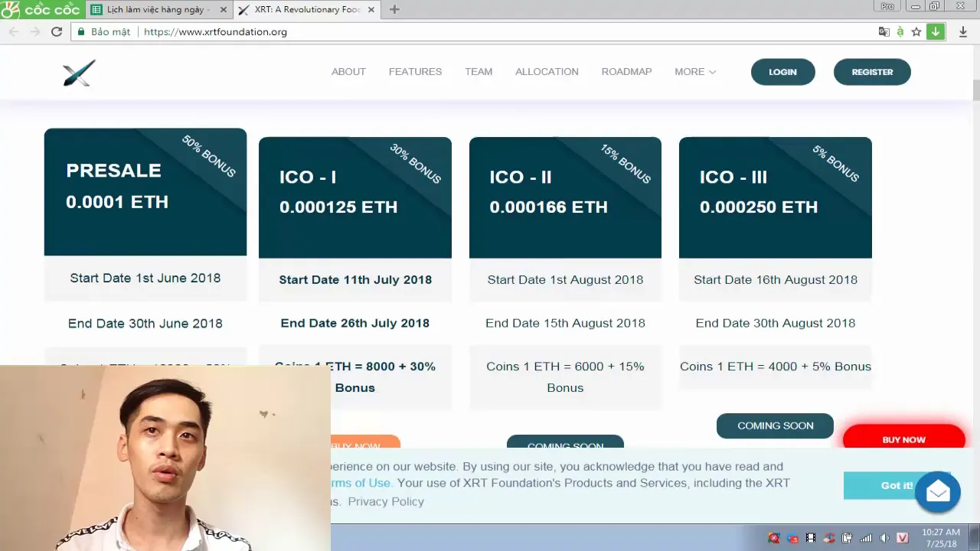The width and height of the screenshot is (980, 551).
Task: Close the XRT Foundation tab
Action: [x=372, y=10]
